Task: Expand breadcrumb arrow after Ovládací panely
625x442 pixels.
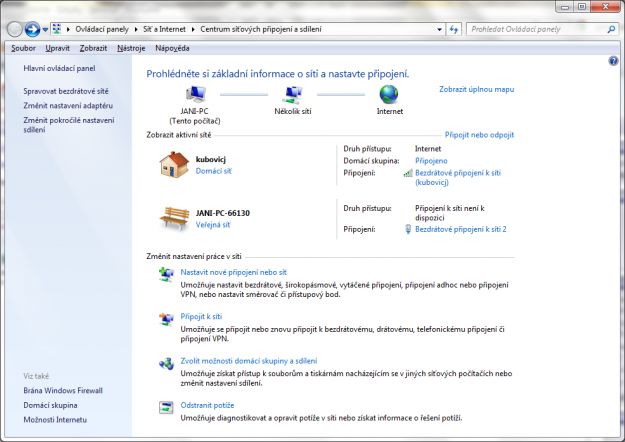Action: pos(136,29)
